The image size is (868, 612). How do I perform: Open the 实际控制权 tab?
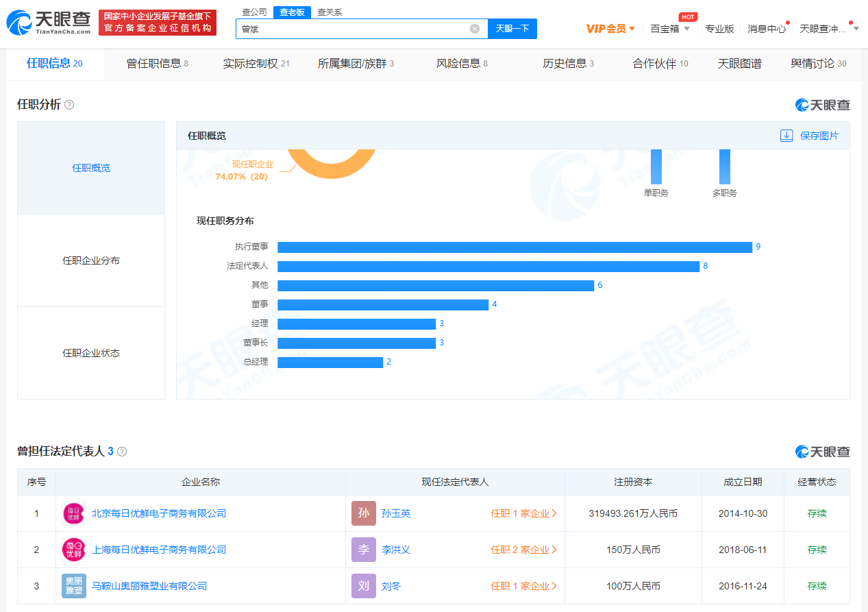[x=256, y=64]
